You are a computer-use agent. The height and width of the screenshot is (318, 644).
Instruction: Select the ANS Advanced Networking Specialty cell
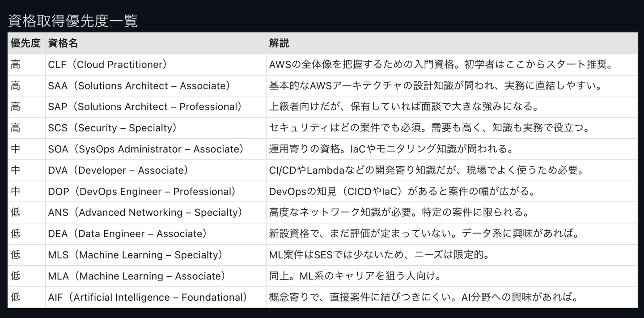point(145,212)
